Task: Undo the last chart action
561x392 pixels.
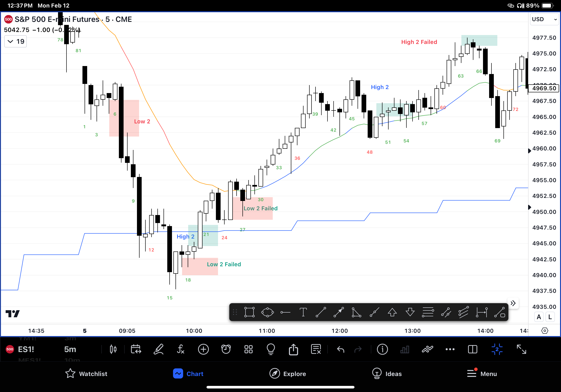Action: pos(341,349)
